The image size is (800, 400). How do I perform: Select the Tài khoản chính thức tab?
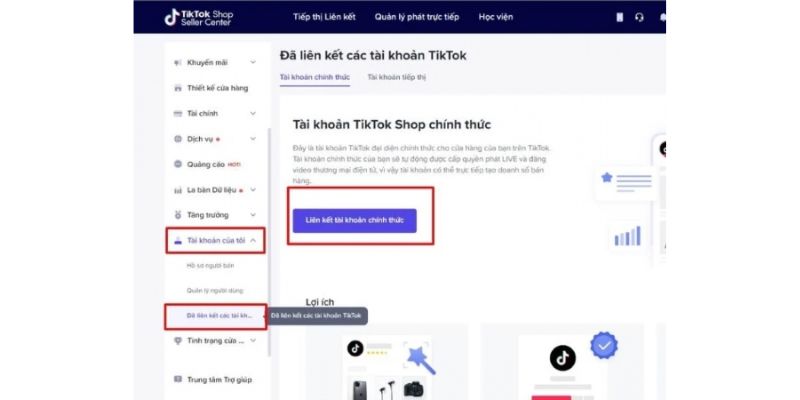point(315,77)
